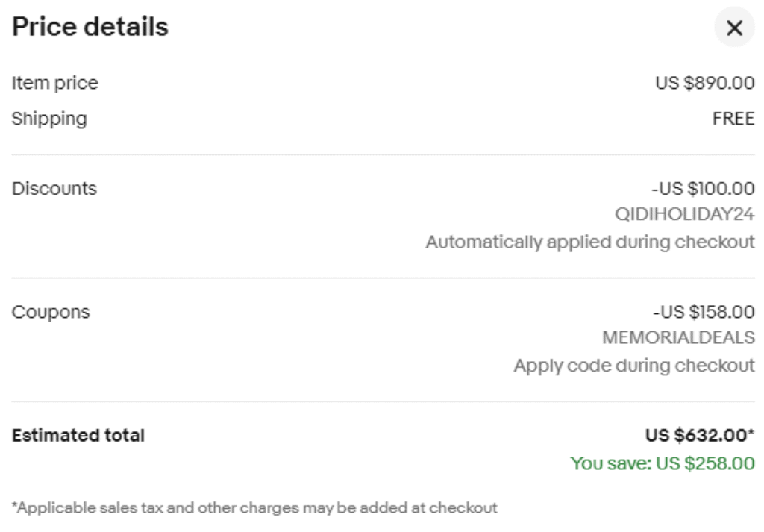Close the Price details dialog
The height and width of the screenshot is (532, 764).
pos(734,28)
